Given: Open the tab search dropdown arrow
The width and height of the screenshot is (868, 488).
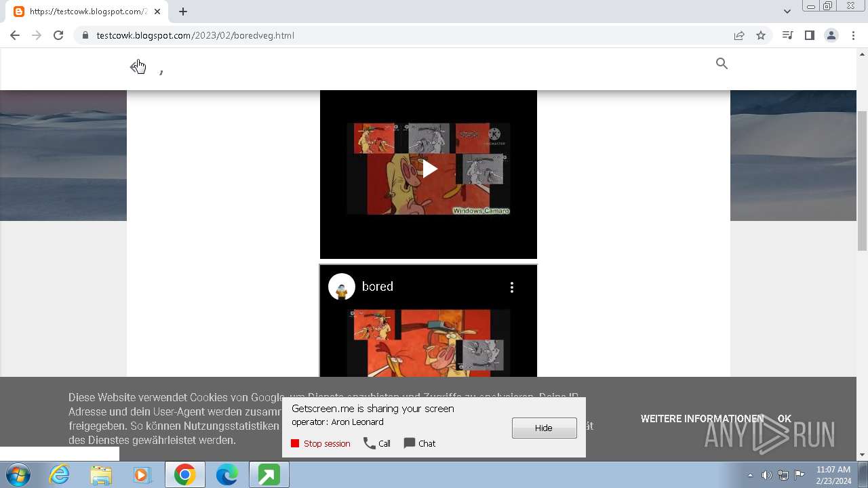Looking at the screenshot, I should click(787, 12).
